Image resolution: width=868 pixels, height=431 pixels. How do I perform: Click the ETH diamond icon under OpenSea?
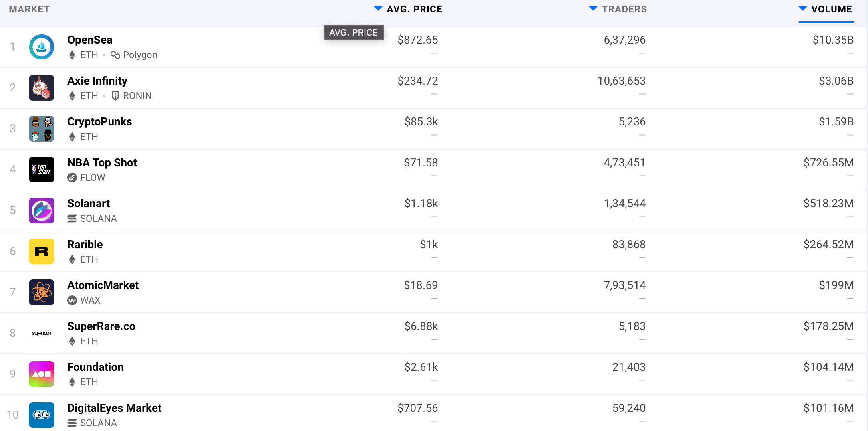(72, 55)
